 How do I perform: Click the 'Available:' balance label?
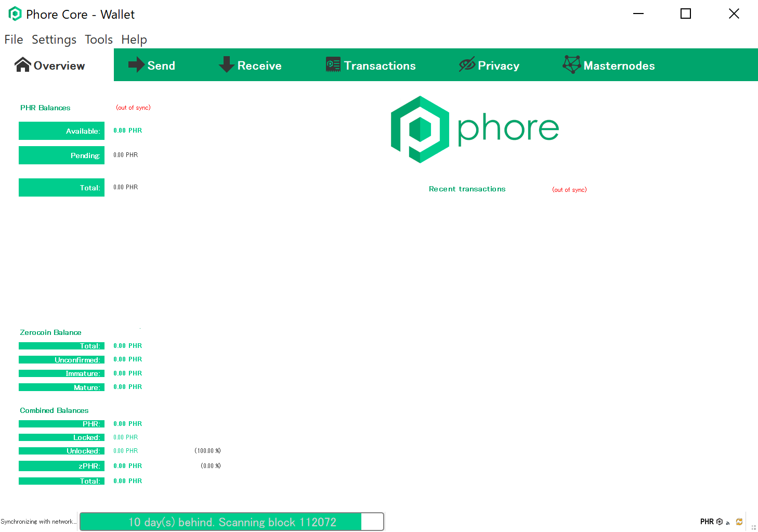61,131
